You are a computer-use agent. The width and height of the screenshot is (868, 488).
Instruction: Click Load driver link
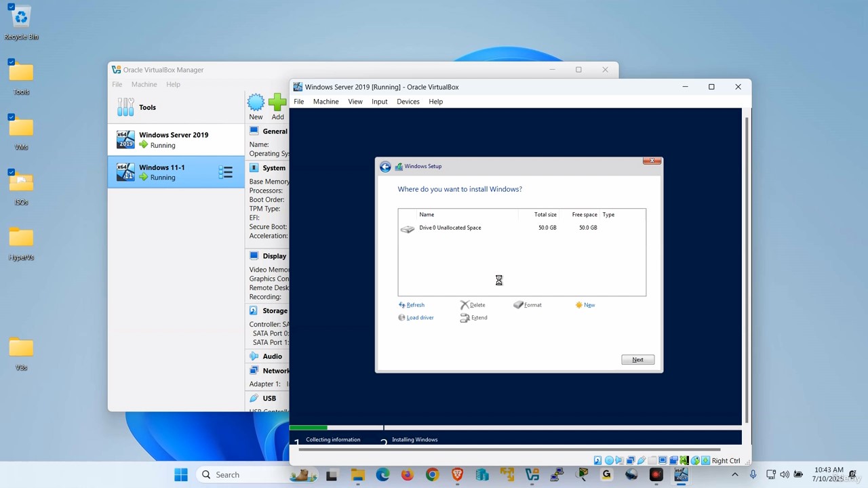tap(416, 318)
